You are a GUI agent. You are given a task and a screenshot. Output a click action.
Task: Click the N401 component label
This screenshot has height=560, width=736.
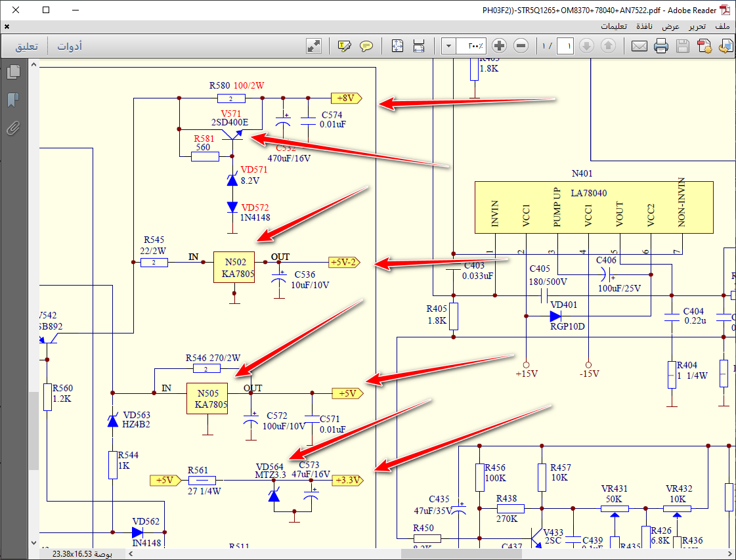(x=582, y=174)
